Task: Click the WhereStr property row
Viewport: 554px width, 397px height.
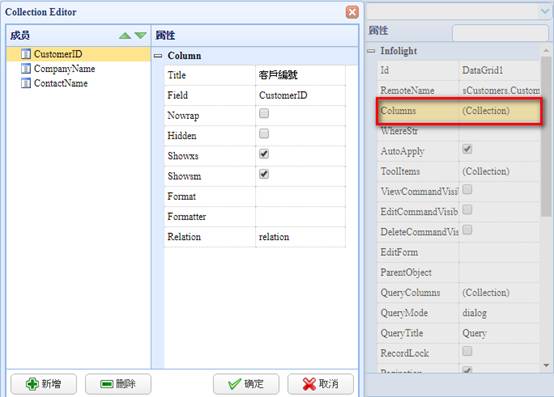Action: 459,131
